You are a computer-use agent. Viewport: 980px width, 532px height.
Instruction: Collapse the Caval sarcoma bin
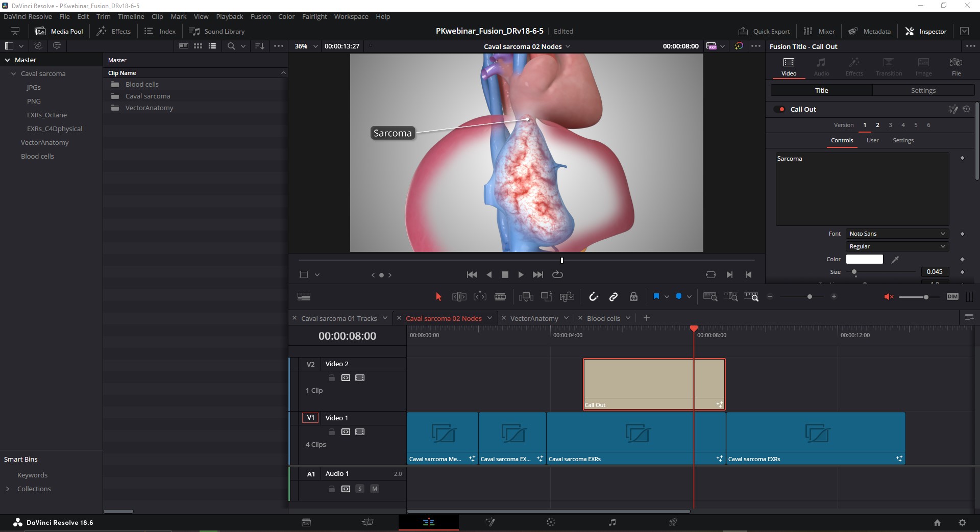[14, 73]
